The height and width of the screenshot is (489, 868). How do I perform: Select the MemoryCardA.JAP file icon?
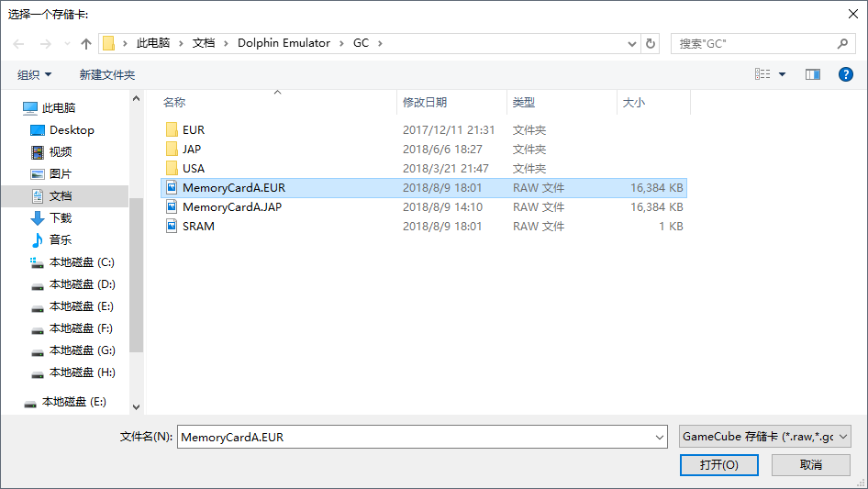[x=172, y=207]
